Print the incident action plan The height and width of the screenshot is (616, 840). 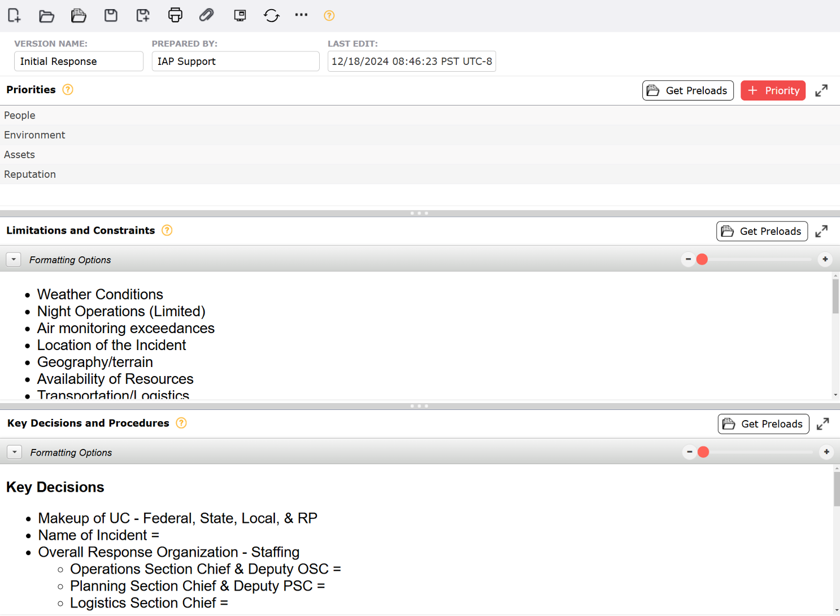pyautogui.click(x=175, y=15)
